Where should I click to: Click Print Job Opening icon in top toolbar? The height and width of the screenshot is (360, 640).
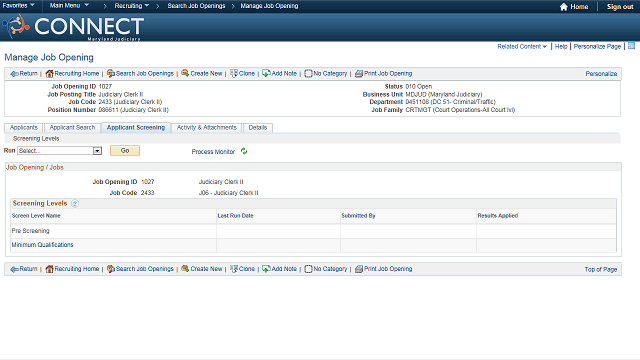(x=359, y=73)
